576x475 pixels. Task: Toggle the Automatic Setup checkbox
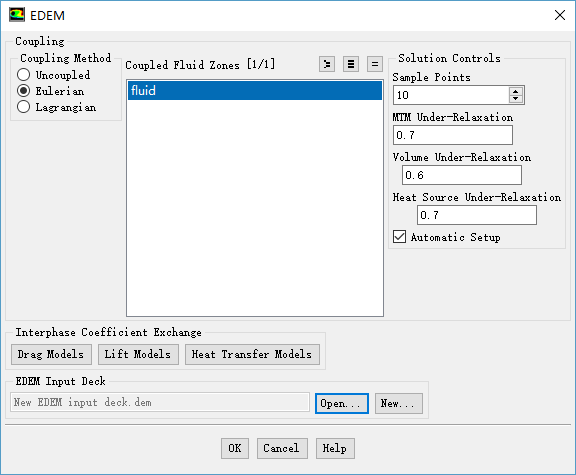(x=399, y=237)
